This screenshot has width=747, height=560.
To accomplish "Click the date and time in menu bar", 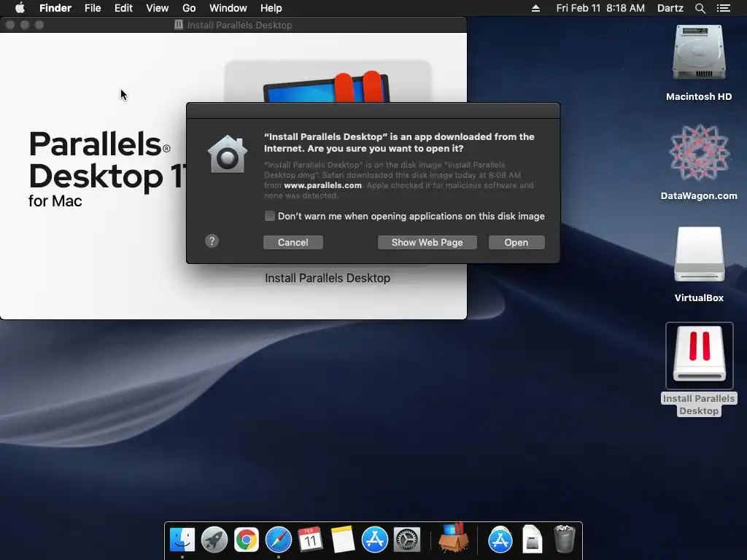I will pyautogui.click(x=600, y=8).
